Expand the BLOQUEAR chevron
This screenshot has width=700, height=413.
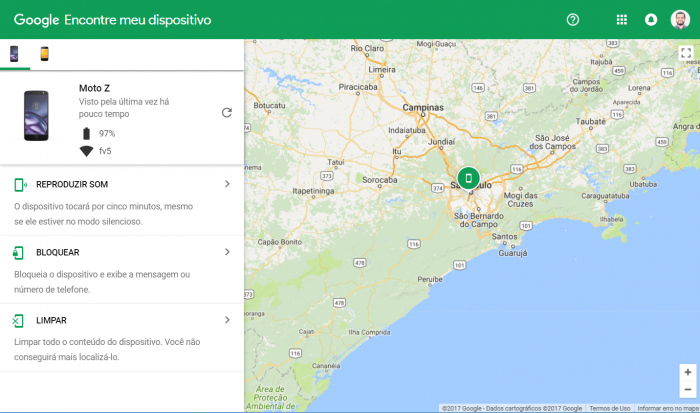click(x=227, y=252)
